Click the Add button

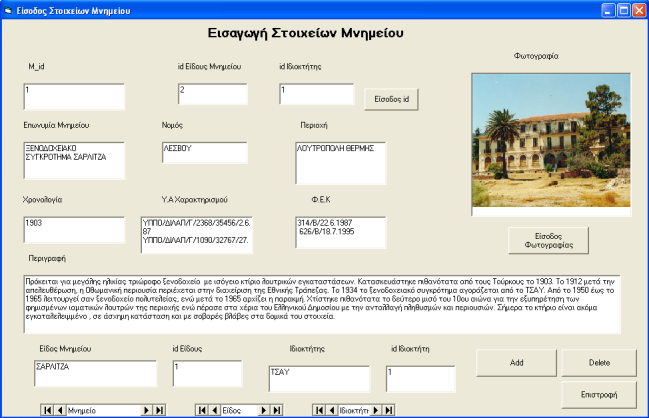(x=516, y=363)
